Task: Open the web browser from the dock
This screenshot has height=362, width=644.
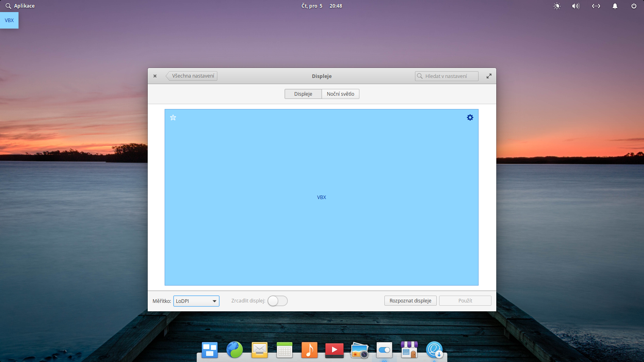Action: 235,350
